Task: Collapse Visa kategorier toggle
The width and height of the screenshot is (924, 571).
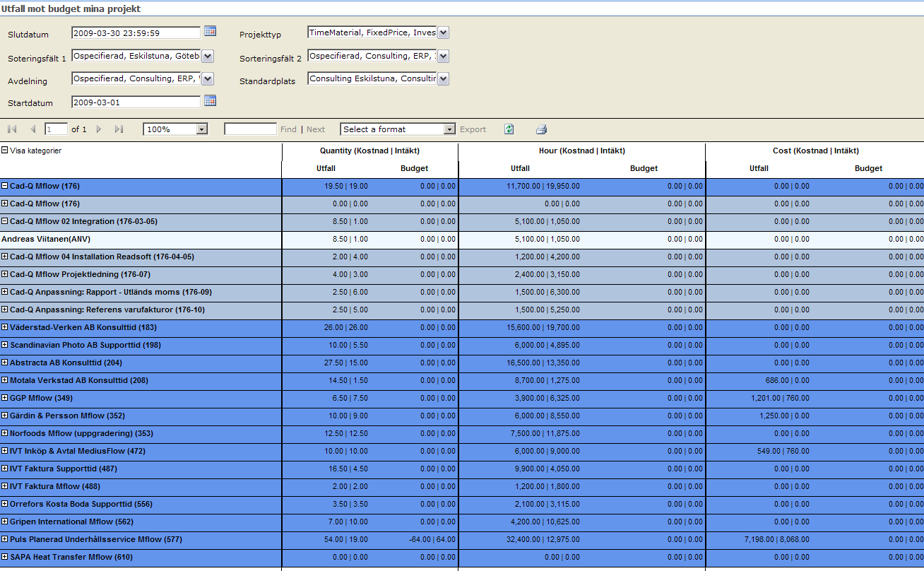Action: point(4,151)
